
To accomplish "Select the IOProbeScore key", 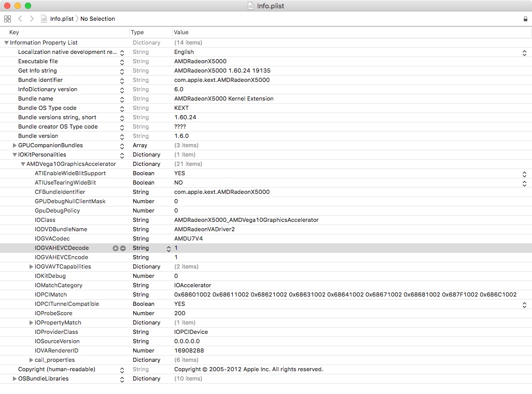I will tap(53, 313).
